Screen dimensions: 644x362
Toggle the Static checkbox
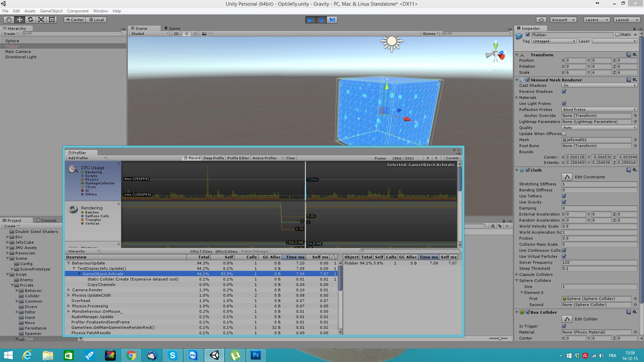618,35
